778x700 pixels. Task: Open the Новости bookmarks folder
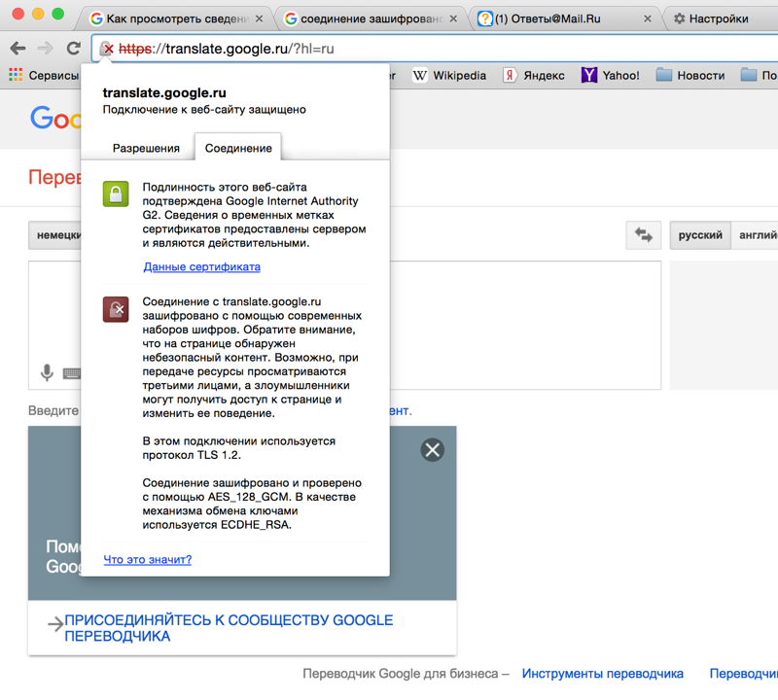pyautogui.click(x=690, y=76)
